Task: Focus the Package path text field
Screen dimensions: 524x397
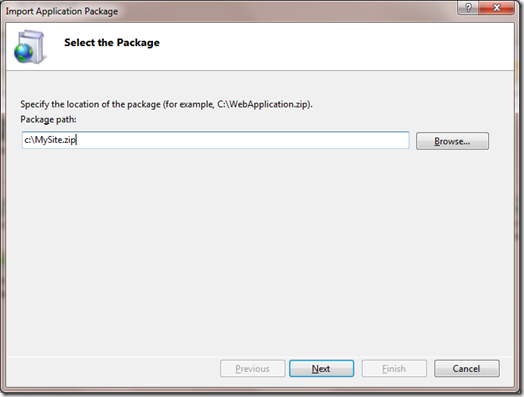Action: (216, 140)
